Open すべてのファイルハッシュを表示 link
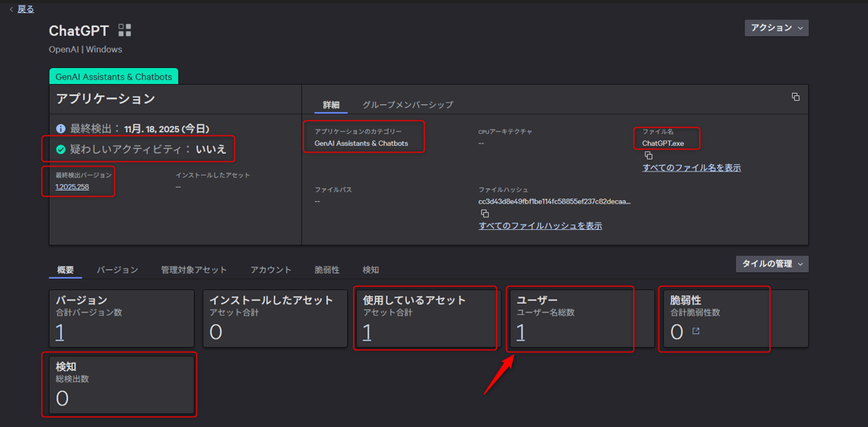Viewport: 868px width, 427px height. coord(540,226)
